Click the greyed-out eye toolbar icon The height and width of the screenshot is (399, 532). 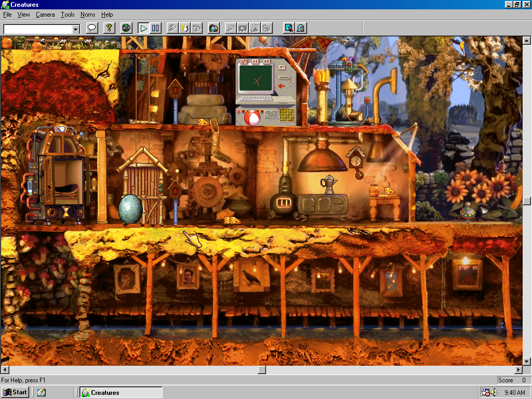pos(196,28)
